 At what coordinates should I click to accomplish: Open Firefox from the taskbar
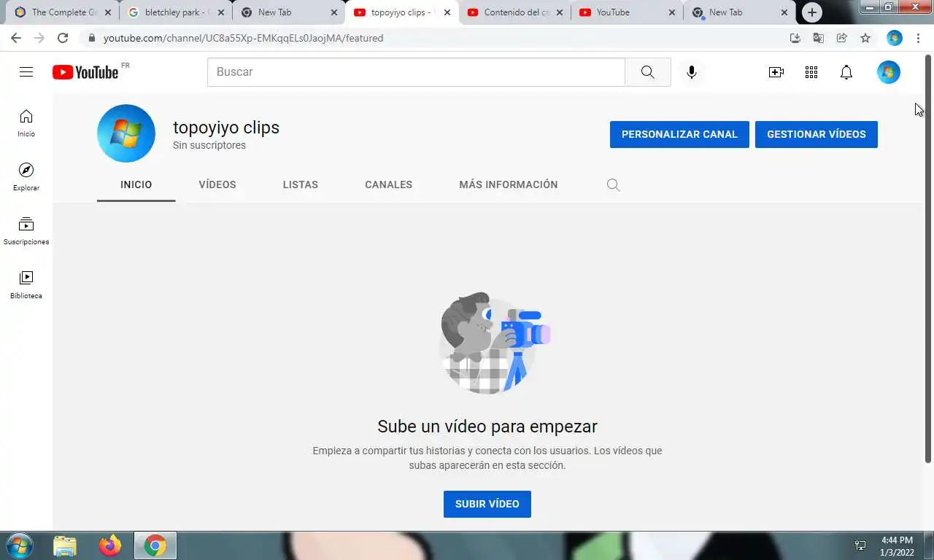point(110,545)
